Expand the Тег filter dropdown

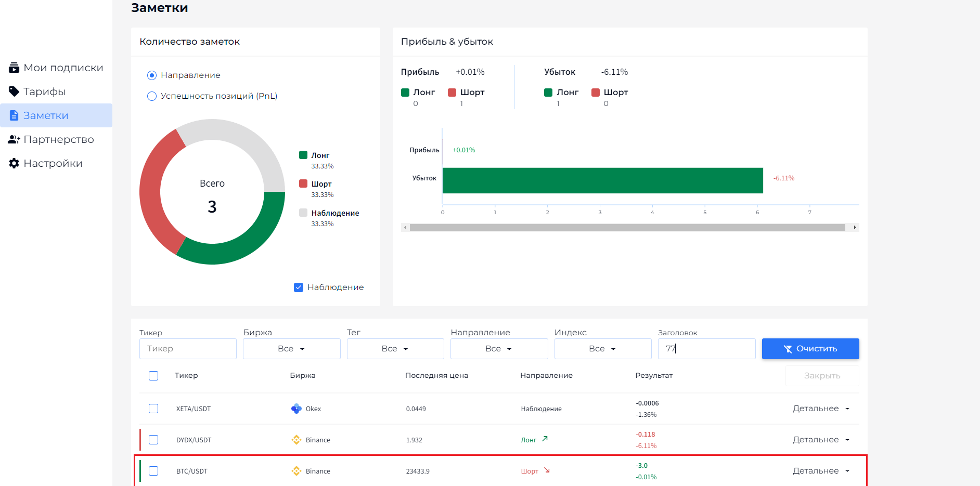(395, 349)
